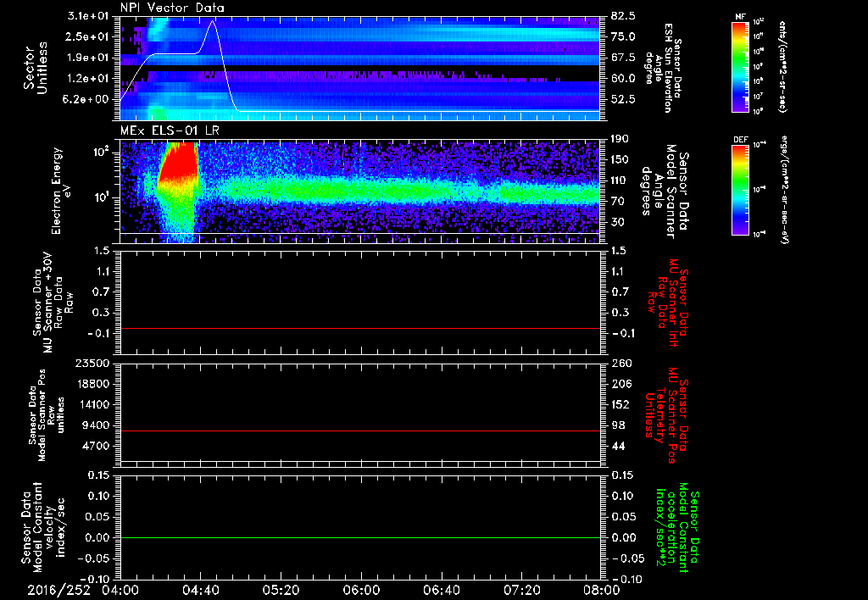Click the 07:20 time axis label
The image size is (868, 600).
521,591
